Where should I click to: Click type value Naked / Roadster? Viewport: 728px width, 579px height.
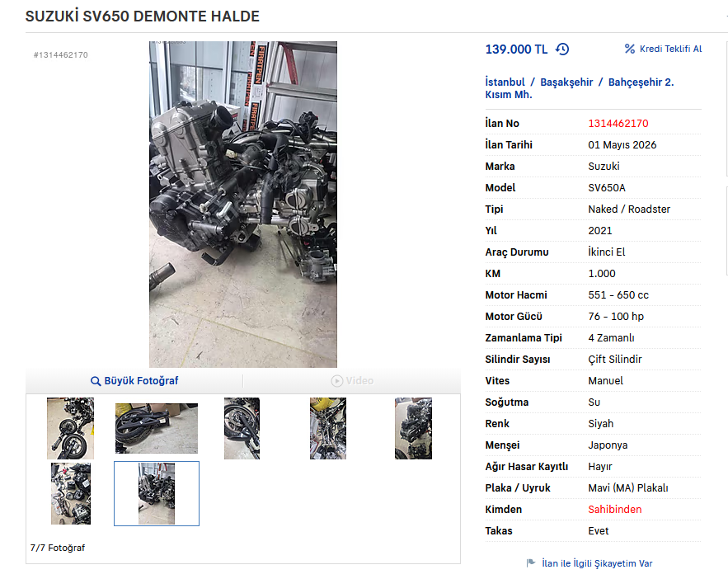click(629, 209)
